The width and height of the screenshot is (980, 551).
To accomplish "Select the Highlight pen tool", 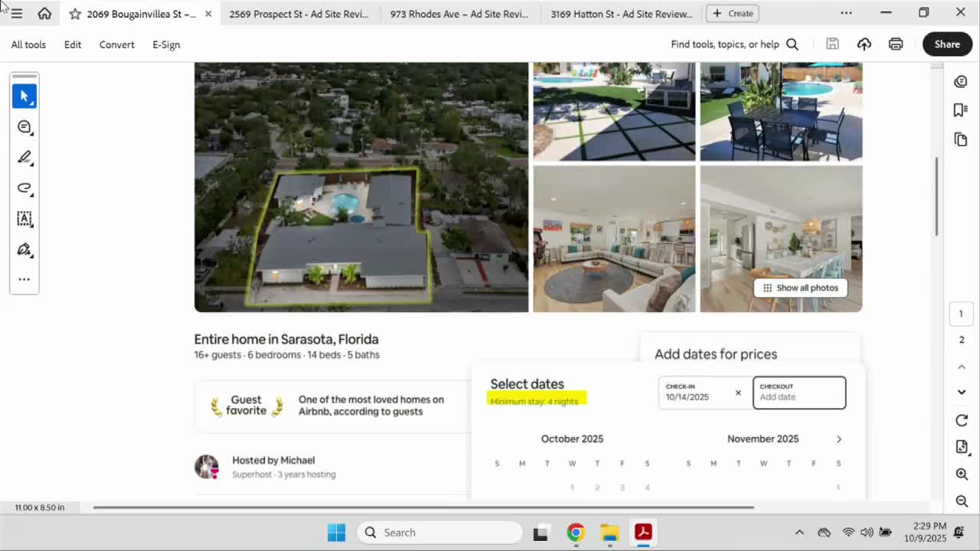I will coord(24,158).
